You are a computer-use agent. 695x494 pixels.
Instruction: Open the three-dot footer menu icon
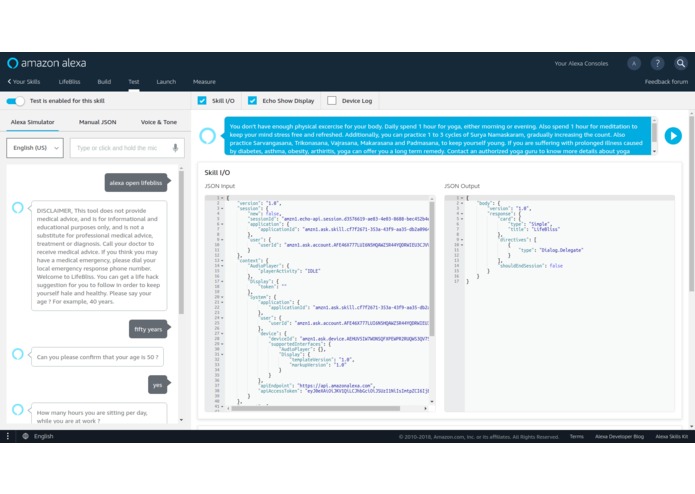pos(8,436)
